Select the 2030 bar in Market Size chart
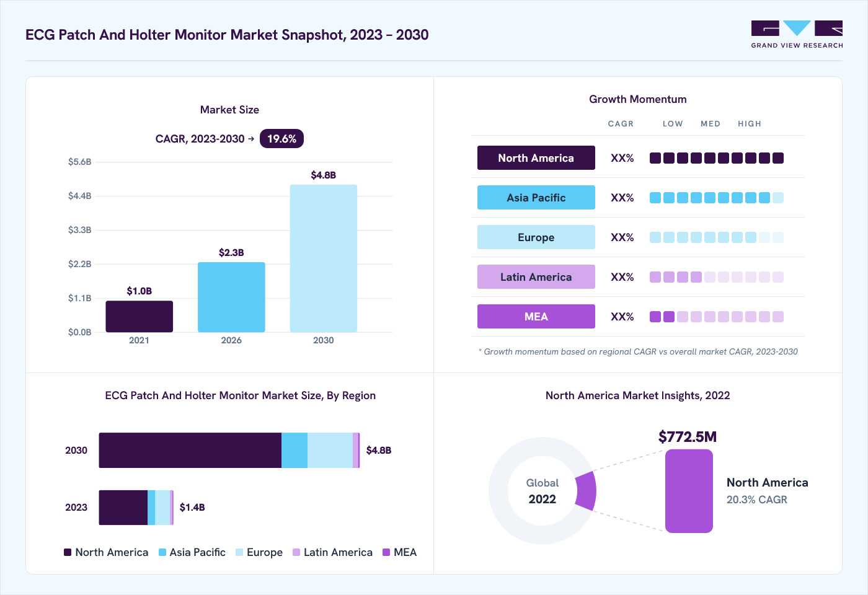 [x=324, y=258]
